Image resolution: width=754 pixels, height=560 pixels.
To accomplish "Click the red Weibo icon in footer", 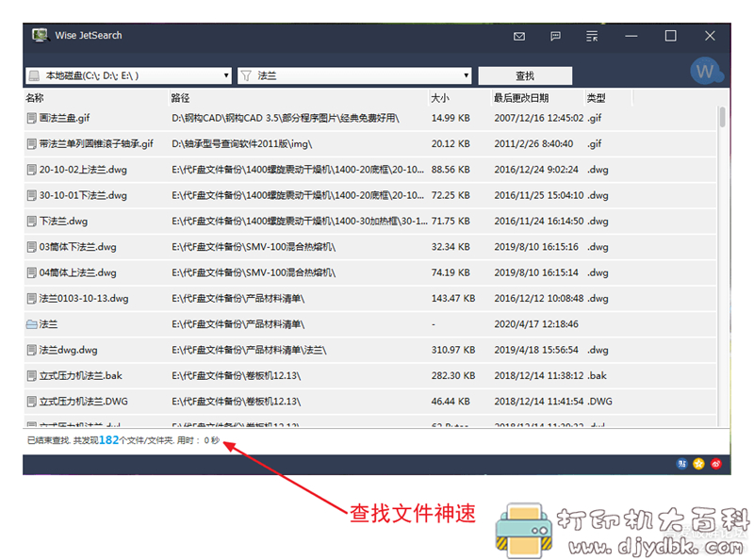I will click(716, 464).
